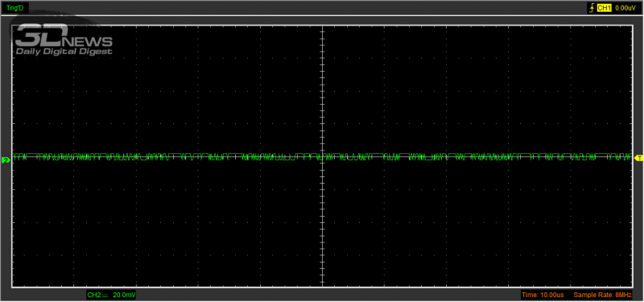This screenshot has width=644, height=302.
Task: Click the Trig'D status indicator
Action: pyautogui.click(x=14, y=8)
